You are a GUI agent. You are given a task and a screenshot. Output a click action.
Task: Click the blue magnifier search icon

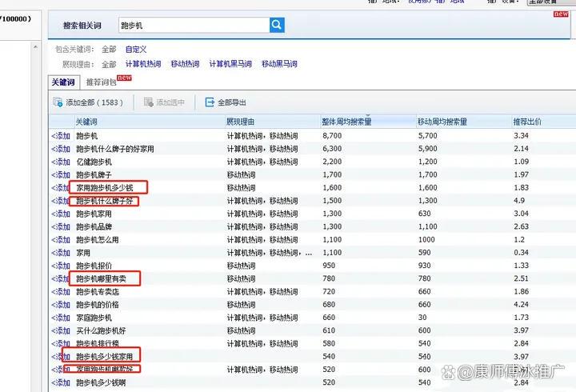tap(277, 26)
